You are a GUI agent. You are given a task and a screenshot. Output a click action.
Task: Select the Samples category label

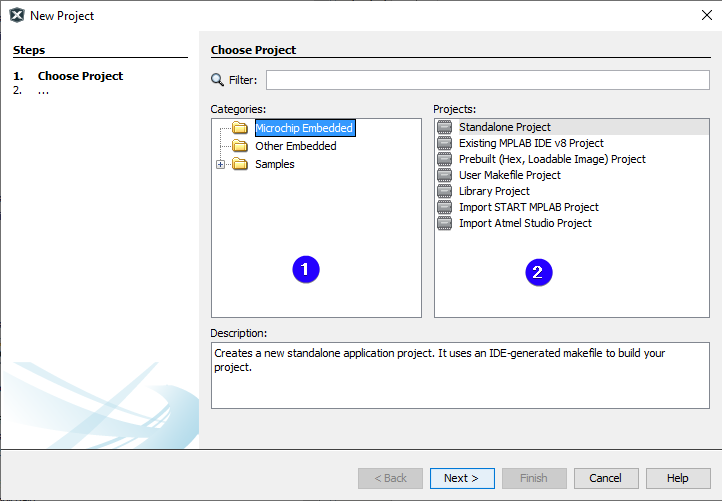275,164
